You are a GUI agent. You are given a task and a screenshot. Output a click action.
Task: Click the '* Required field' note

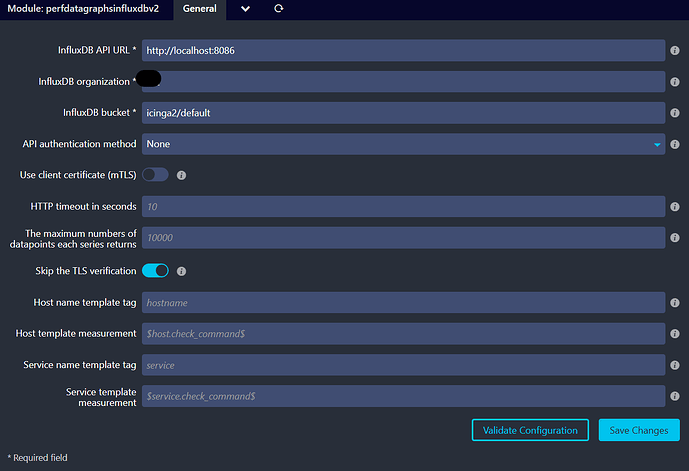tap(38, 458)
